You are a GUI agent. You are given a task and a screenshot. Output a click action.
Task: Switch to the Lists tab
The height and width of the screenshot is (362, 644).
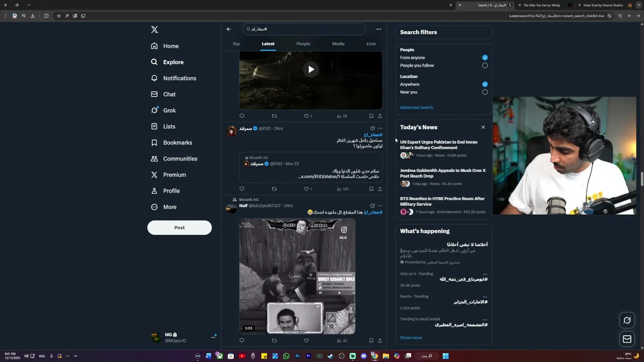point(371,44)
